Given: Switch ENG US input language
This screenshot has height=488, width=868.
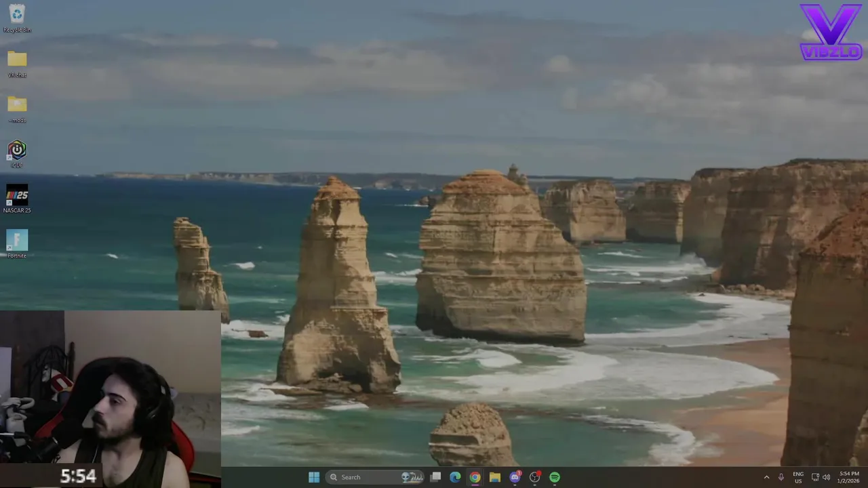Looking at the screenshot, I should point(798,477).
